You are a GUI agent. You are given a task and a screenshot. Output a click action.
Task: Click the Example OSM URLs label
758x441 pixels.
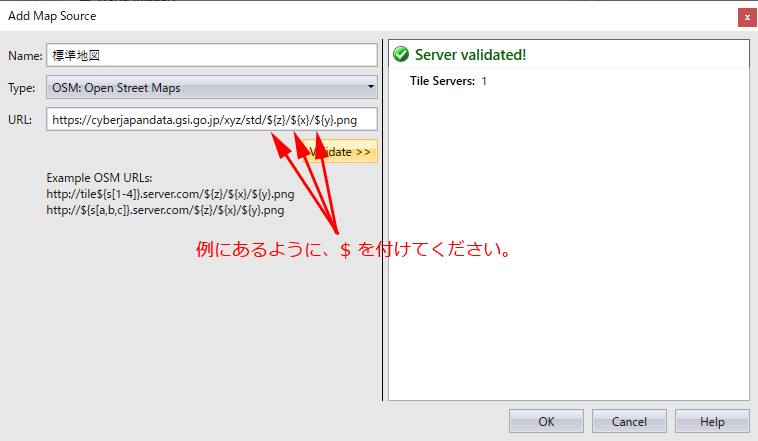[99, 177]
